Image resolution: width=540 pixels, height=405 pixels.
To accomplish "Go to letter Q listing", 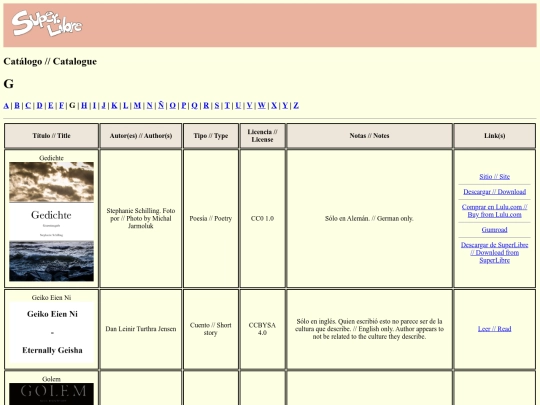I will click(x=195, y=105).
